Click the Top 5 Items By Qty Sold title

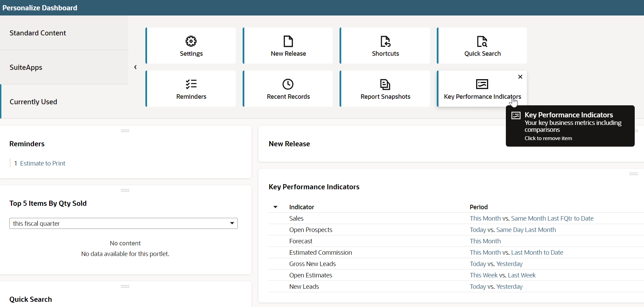pyautogui.click(x=48, y=203)
